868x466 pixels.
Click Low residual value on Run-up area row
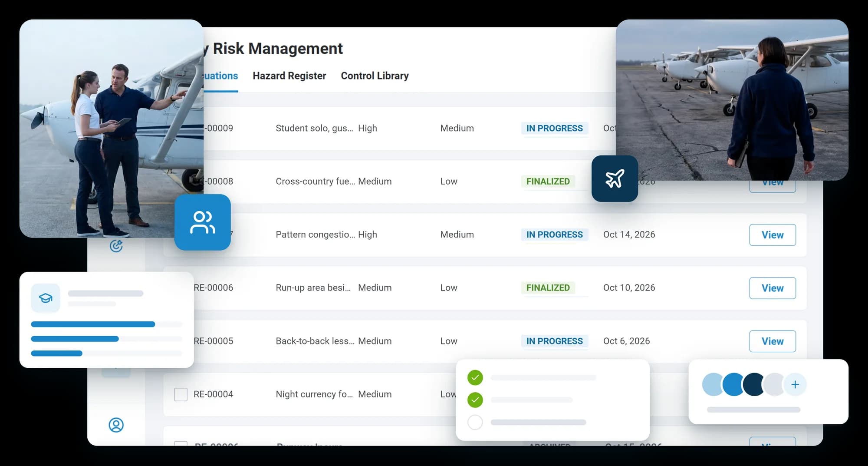point(449,288)
